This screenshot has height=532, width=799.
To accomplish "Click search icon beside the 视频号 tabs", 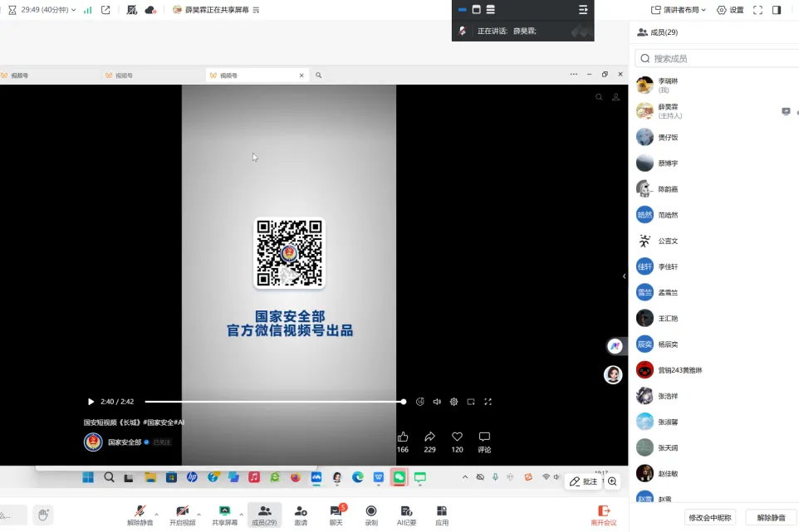I will pos(318,76).
